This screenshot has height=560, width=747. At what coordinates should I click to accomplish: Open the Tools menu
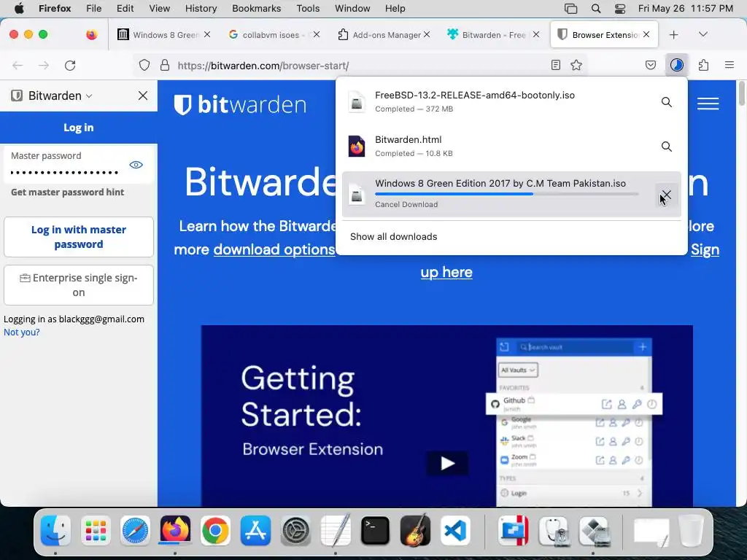tap(308, 9)
